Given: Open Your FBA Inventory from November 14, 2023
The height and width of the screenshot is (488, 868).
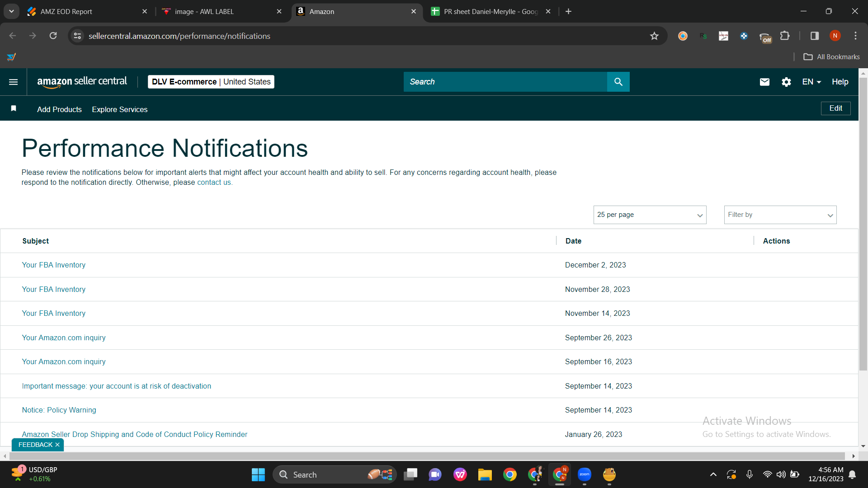Looking at the screenshot, I should (x=53, y=313).
